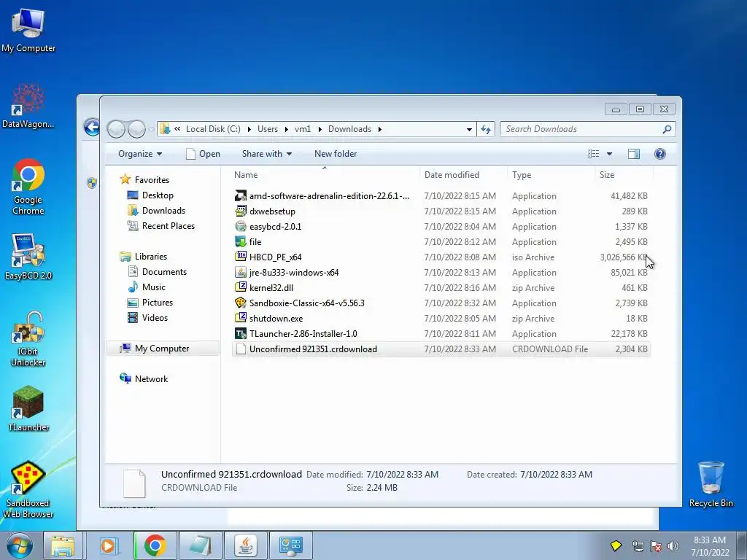Open Music library in navigation pane
Screen dimensions: 747x560
point(147,287)
